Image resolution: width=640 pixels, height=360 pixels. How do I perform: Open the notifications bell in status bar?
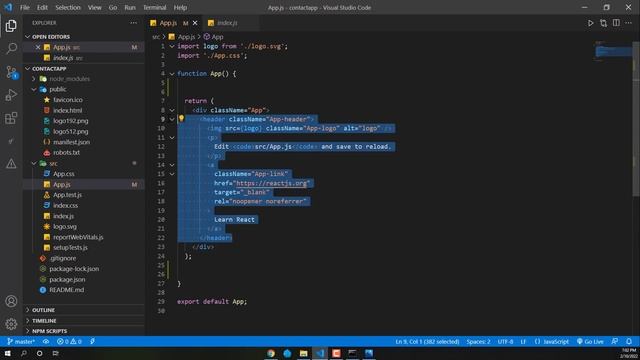tap(629, 341)
